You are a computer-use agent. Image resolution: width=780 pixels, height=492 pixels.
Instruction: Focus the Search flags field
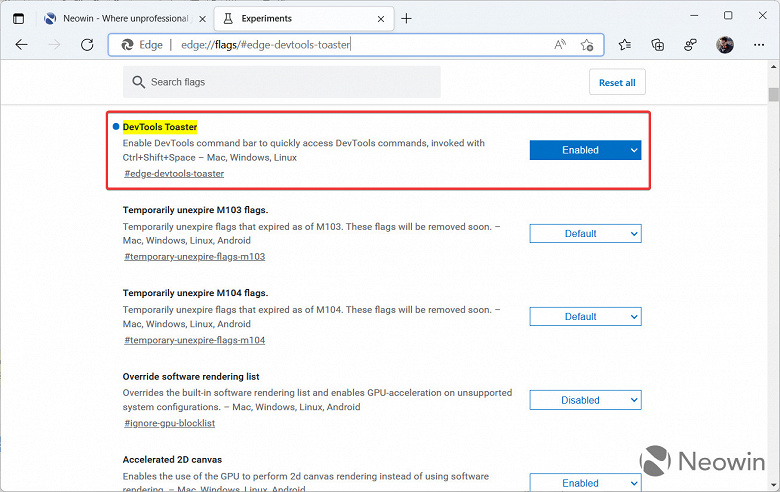(x=282, y=82)
